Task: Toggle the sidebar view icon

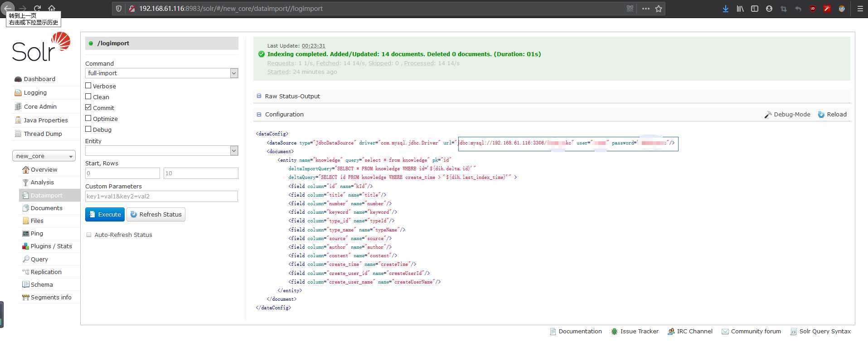Action: point(754,9)
